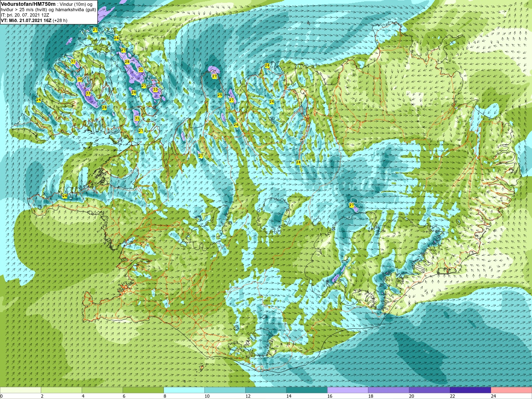Select the 4–6 m/s light green legend swatch
Image resolution: width=532 pixels, height=399 pixels.
(x=102, y=390)
